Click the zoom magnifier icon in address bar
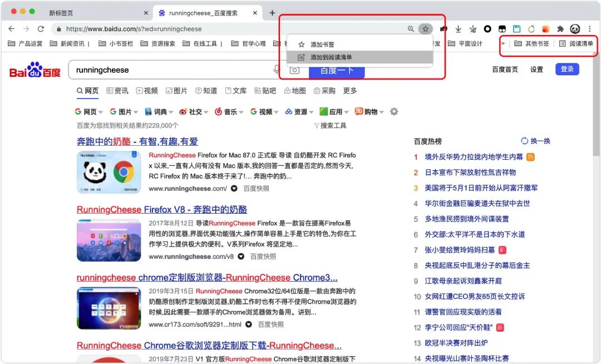The image size is (601, 364). point(411,29)
